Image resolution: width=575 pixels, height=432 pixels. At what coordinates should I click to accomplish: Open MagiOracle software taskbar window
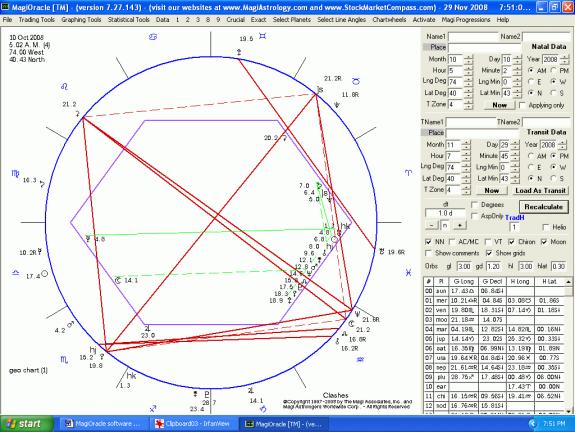[x=103, y=424]
